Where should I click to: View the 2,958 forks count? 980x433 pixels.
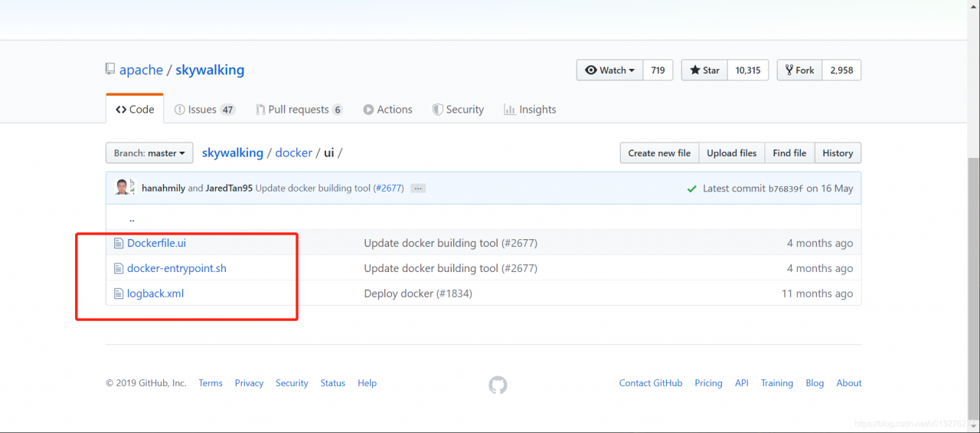tap(841, 70)
